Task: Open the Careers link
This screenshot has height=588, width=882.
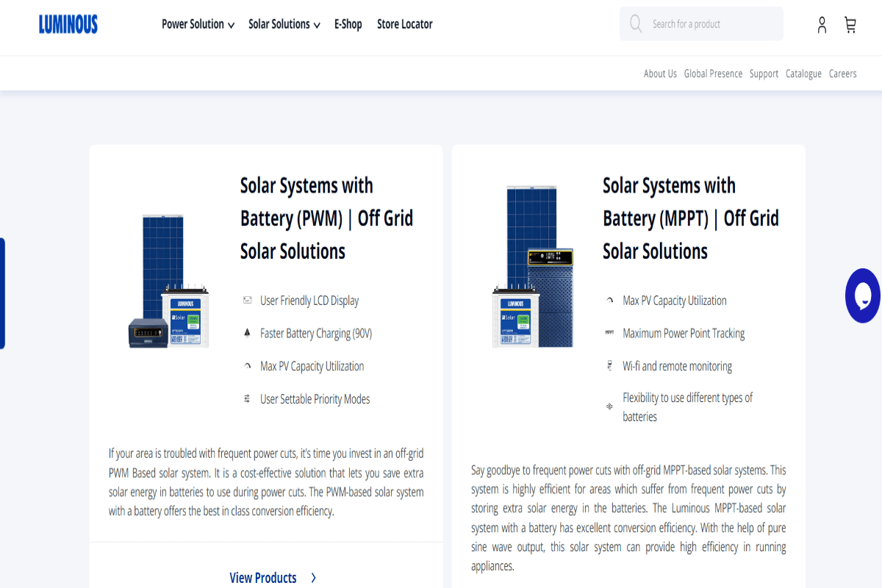Action: pos(842,73)
